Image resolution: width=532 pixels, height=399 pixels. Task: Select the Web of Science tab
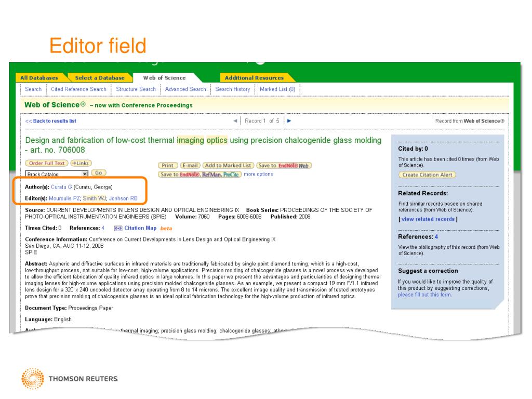[165, 78]
